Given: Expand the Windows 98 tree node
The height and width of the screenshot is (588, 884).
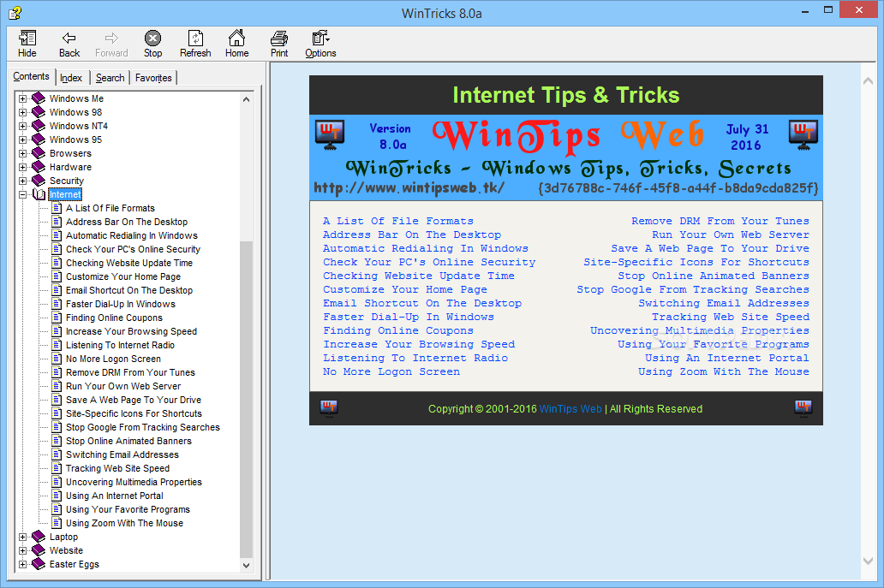Looking at the screenshot, I should tap(22, 112).
